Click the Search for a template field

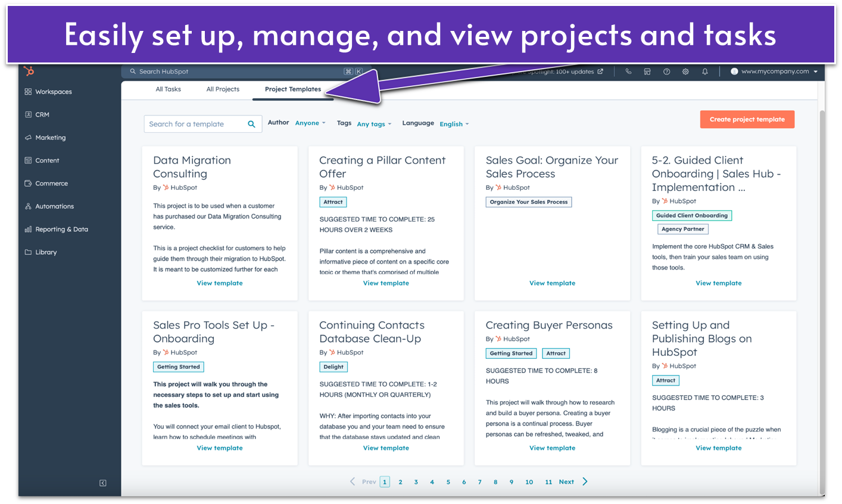(x=203, y=124)
